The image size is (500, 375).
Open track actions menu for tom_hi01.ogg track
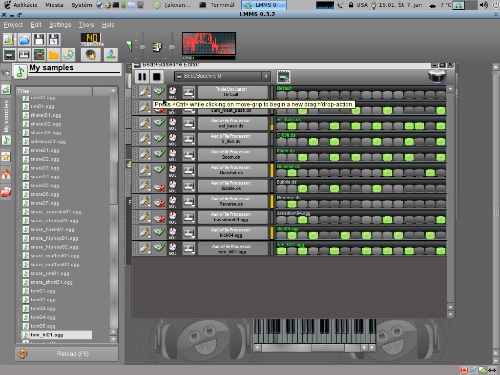click(145, 248)
